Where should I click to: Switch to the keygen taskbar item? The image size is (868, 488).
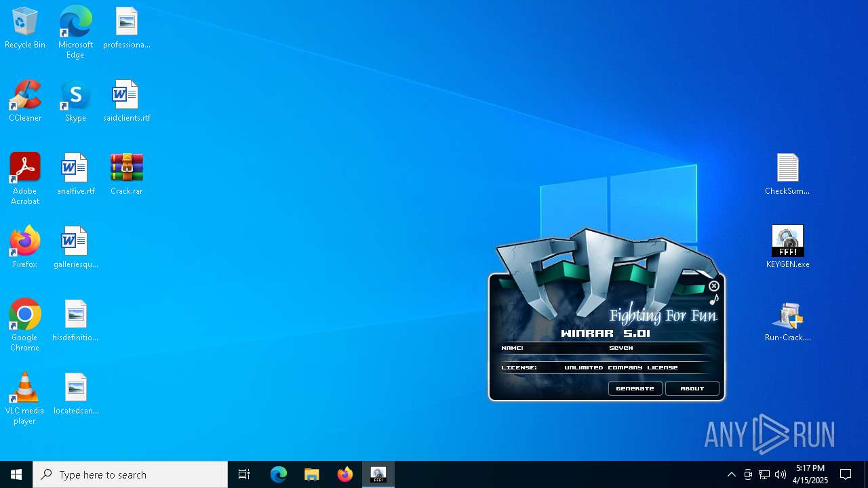point(378,474)
